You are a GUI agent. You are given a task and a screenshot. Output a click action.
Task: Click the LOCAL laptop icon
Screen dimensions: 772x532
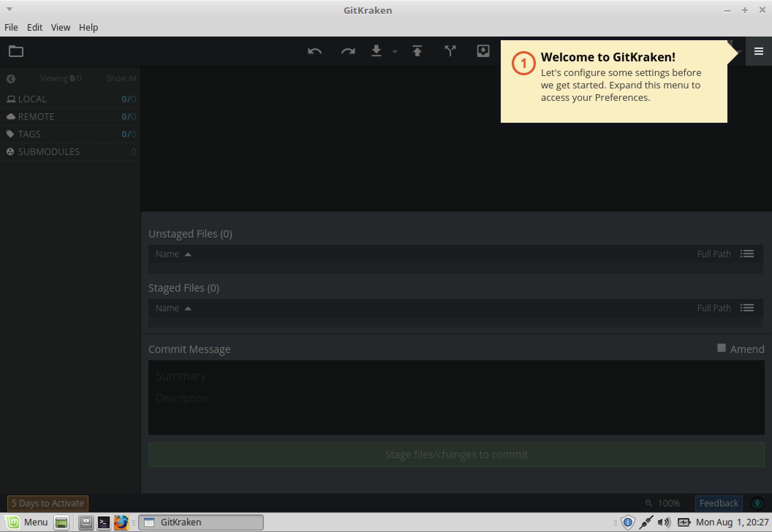coord(11,99)
